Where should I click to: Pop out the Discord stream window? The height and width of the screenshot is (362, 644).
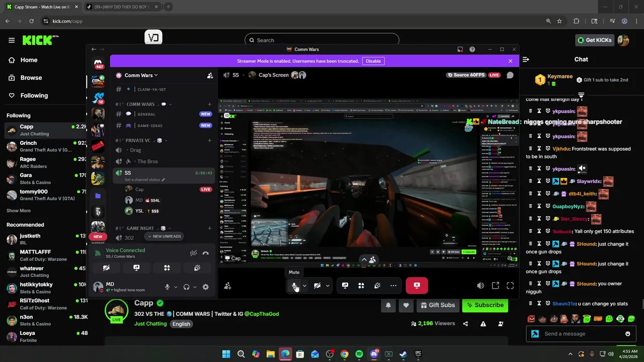pos(496,286)
